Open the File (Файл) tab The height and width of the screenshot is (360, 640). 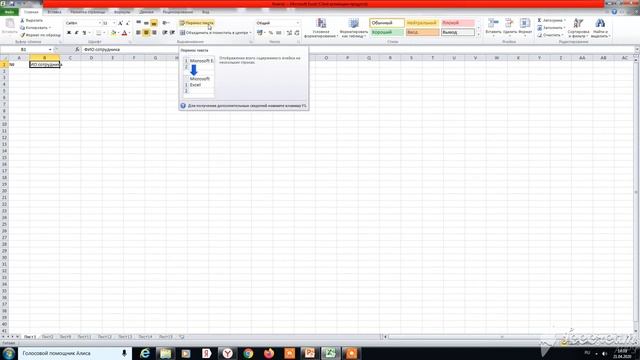[x=9, y=12]
